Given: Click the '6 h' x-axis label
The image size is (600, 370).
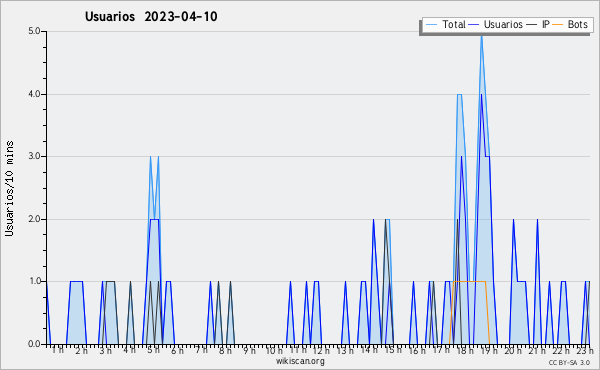Looking at the screenshot, I should point(177,350).
